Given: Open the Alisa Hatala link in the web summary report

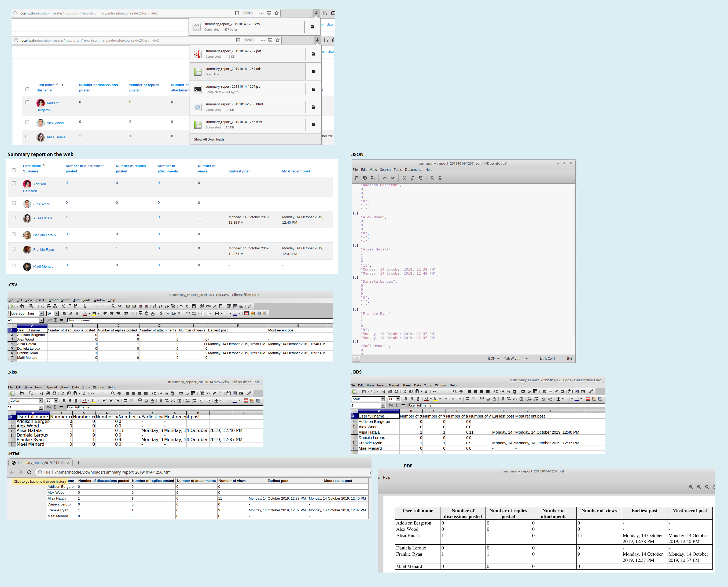Looking at the screenshot, I should pyautogui.click(x=43, y=219).
